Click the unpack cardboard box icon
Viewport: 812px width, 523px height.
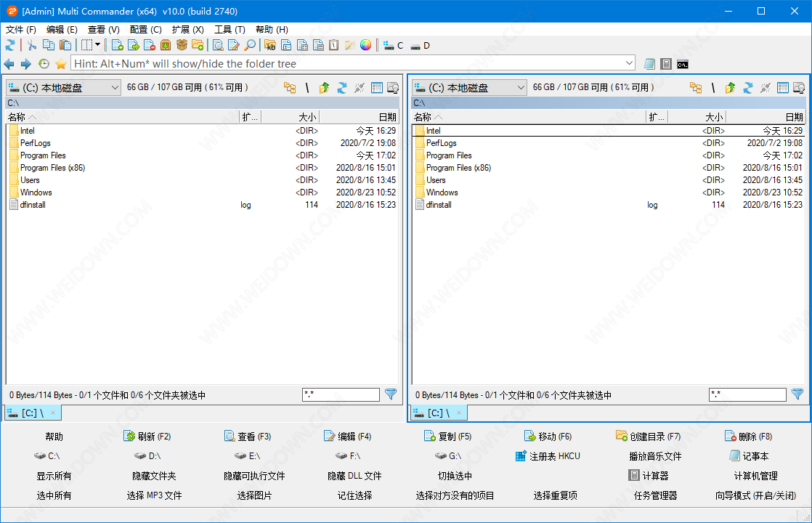coord(182,46)
